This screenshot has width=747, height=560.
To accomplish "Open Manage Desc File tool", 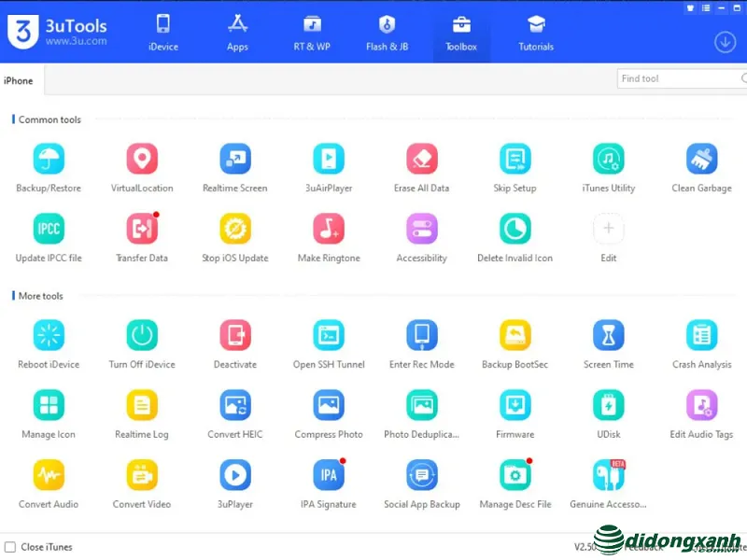I will click(x=515, y=475).
